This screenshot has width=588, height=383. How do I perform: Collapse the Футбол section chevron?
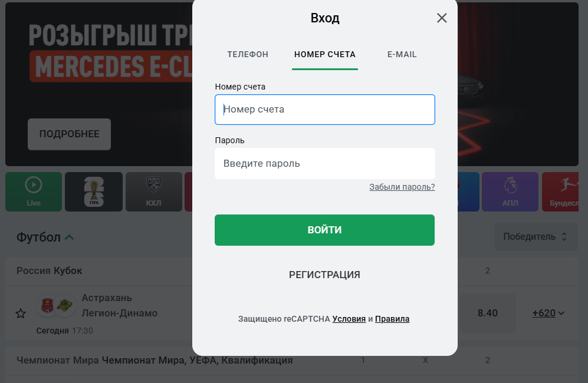pos(69,237)
